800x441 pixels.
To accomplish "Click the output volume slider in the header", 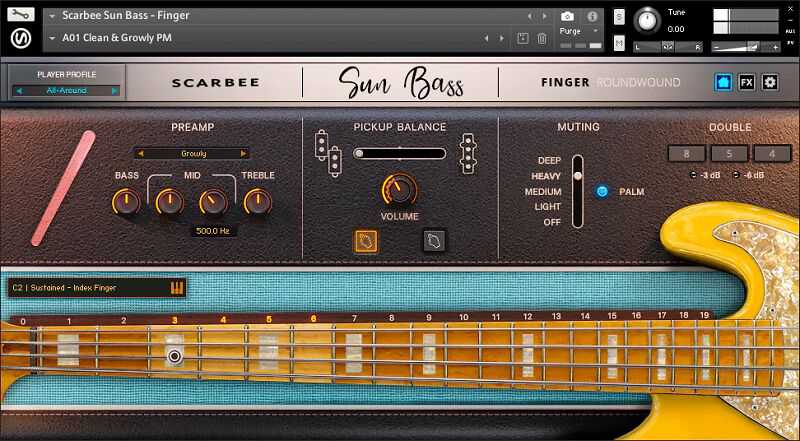I will 745,47.
